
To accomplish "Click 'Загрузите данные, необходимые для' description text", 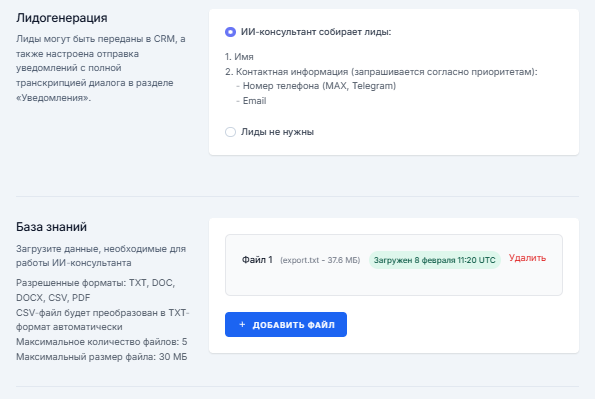I will click(101, 249).
